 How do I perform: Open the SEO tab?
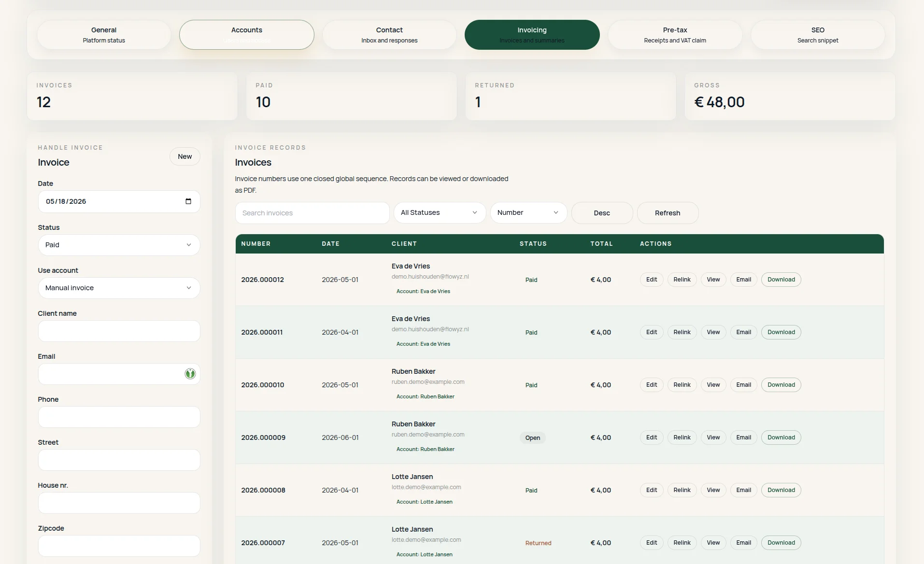(818, 35)
